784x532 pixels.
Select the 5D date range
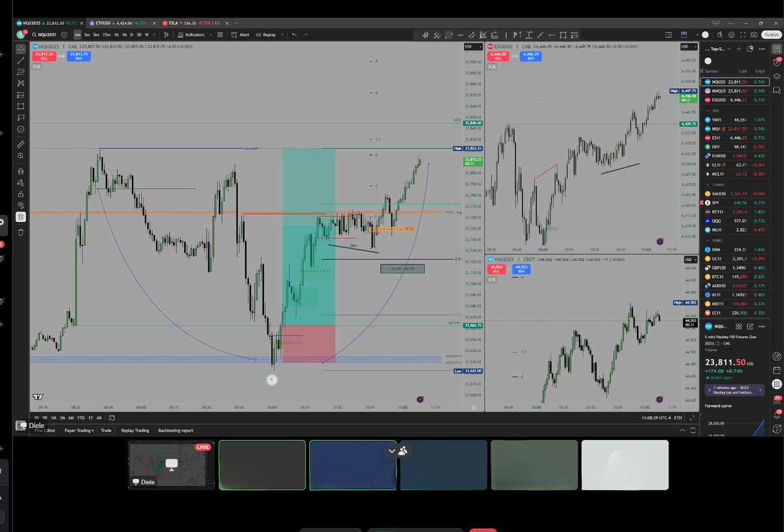(45, 418)
